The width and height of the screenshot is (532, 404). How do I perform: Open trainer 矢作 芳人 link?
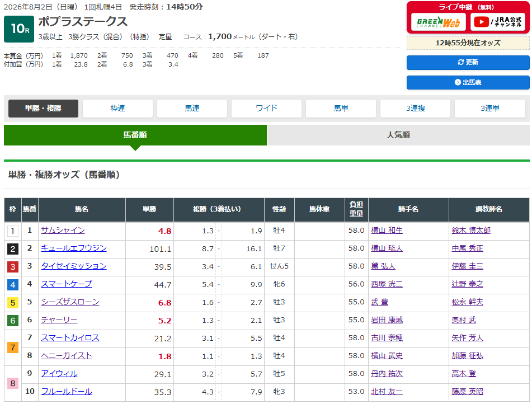467,338
